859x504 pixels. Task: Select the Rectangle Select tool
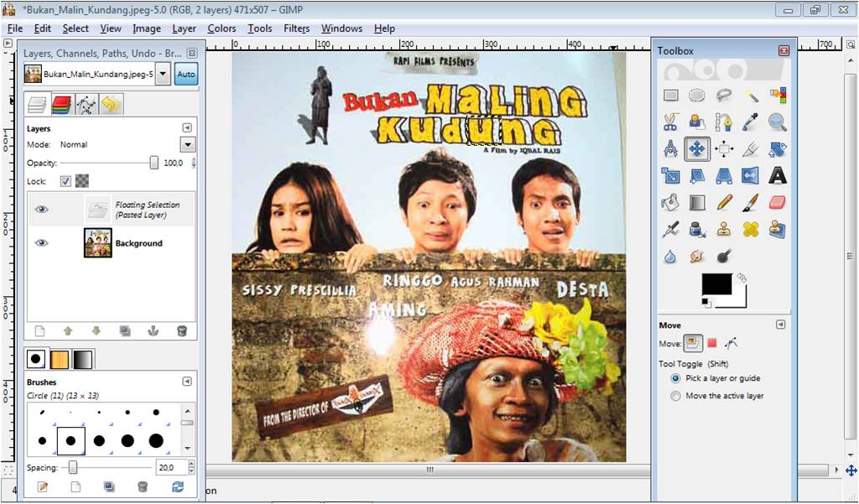click(x=670, y=96)
